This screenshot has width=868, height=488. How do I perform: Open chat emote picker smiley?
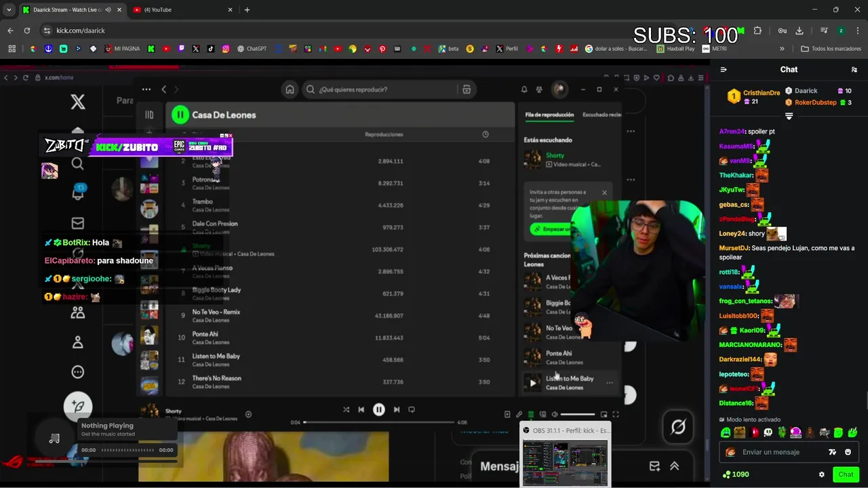(848, 452)
